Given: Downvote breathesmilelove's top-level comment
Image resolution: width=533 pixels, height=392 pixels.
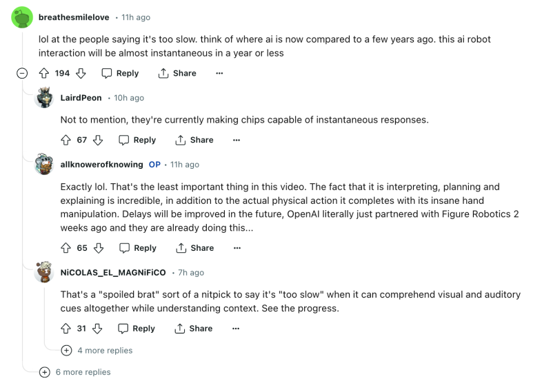Looking at the screenshot, I should click(x=81, y=73).
